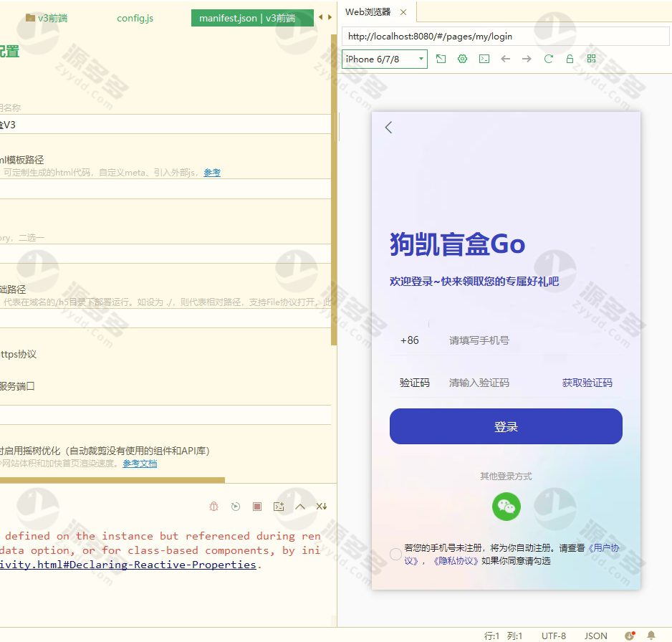
Task: Click the UTF-8 encoding status item
Action: click(x=553, y=636)
